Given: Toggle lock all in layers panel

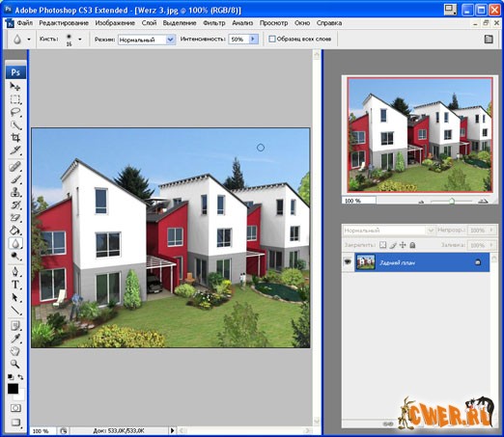Looking at the screenshot, I should click(x=412, y=245).
